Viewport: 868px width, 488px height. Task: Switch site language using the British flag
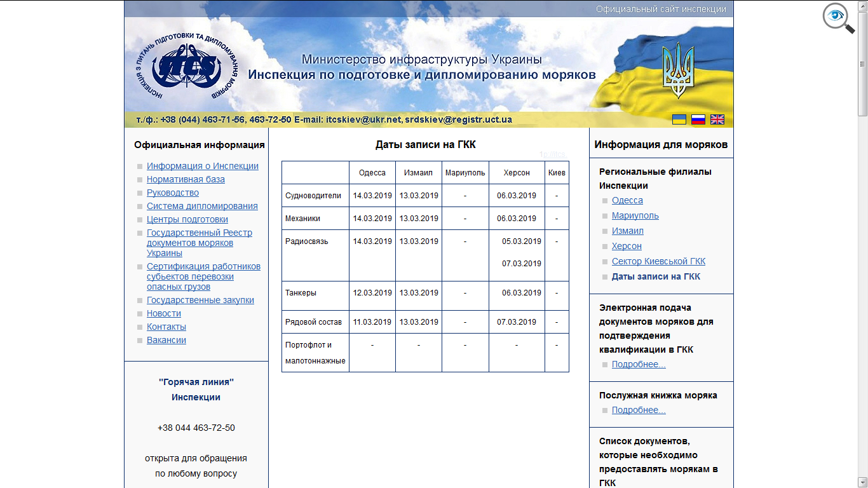717,119
